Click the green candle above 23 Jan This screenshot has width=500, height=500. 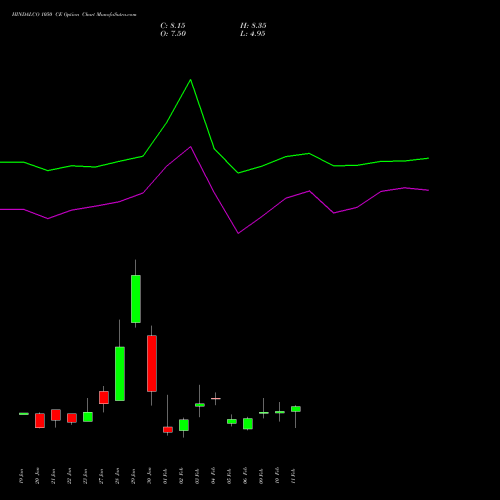pyautogui.click(x=88, y=417)
